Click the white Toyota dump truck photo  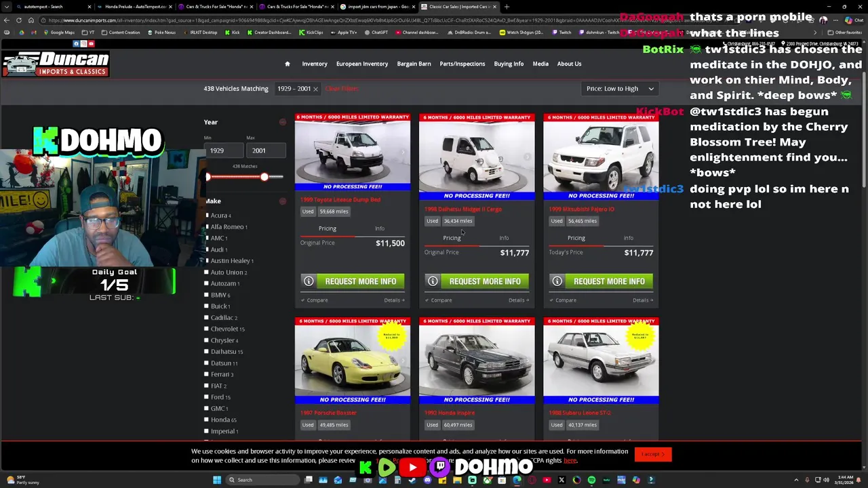pyautogui.click(x=352, y=152)
